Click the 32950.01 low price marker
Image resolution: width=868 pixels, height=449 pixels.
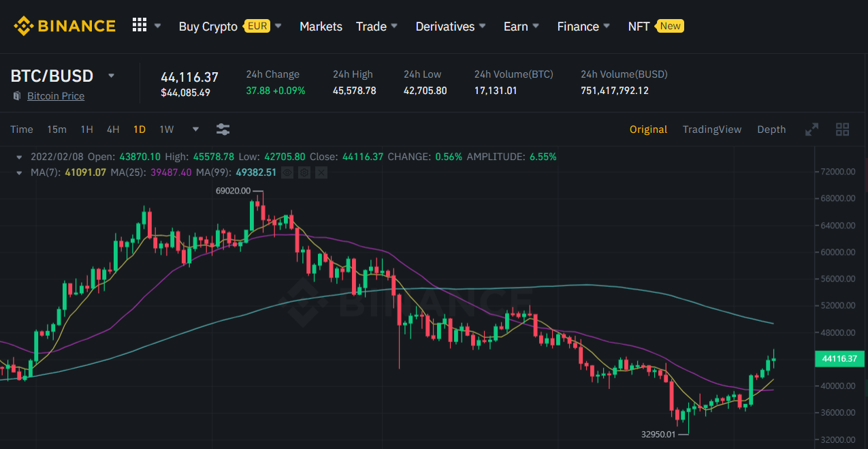click(x=659, y=434)
